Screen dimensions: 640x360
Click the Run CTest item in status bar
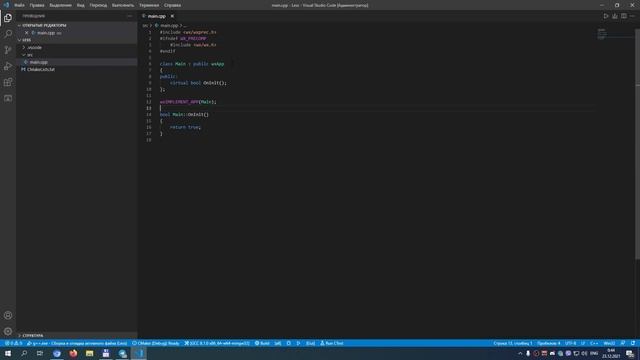click(x=331, y=343)
